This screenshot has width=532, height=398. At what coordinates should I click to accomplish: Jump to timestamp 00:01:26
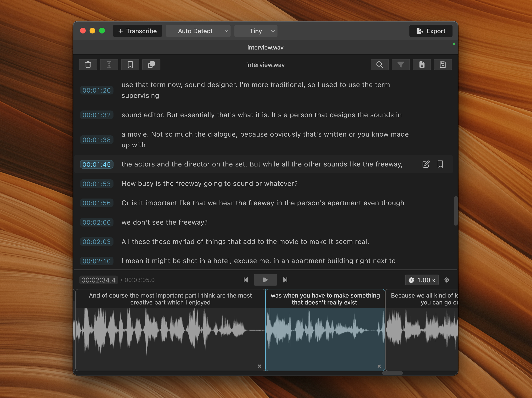click(96, 90)
